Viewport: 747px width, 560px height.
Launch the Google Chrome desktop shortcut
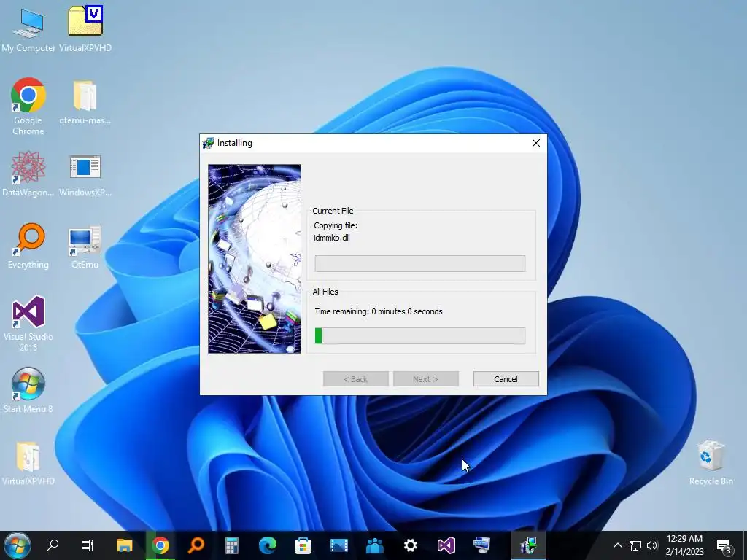point(28,106)
